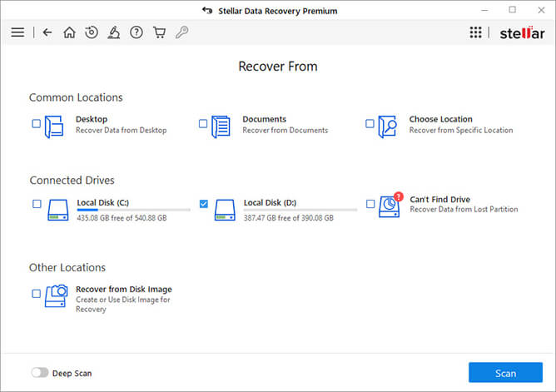Maximize the Stellar Data Recovery window
This screenshot has height=392, width=556.
click(513, 10)
